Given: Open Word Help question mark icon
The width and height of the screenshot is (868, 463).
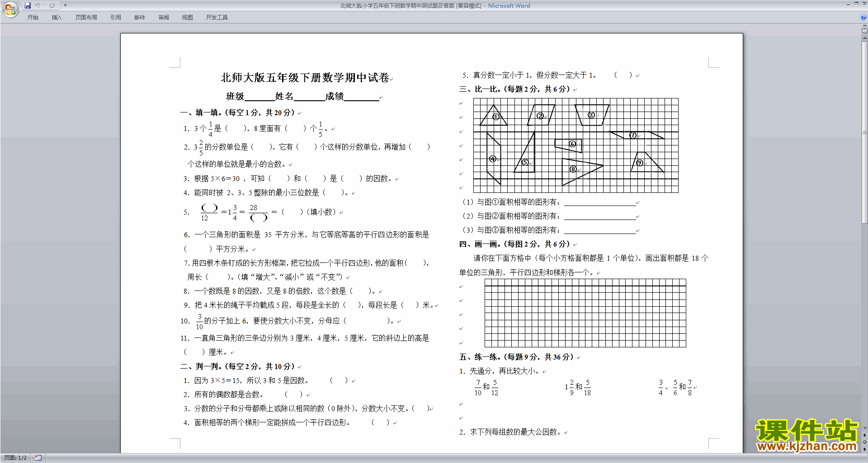Looking at the screenshot, I should pyautogui.click(x=863, y=17).
